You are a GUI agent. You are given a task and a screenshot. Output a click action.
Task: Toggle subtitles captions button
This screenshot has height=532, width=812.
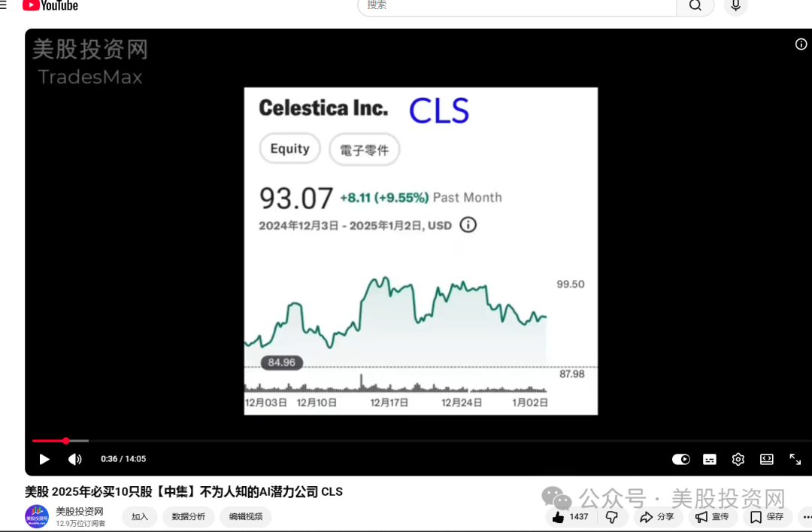tap(710, 460)
